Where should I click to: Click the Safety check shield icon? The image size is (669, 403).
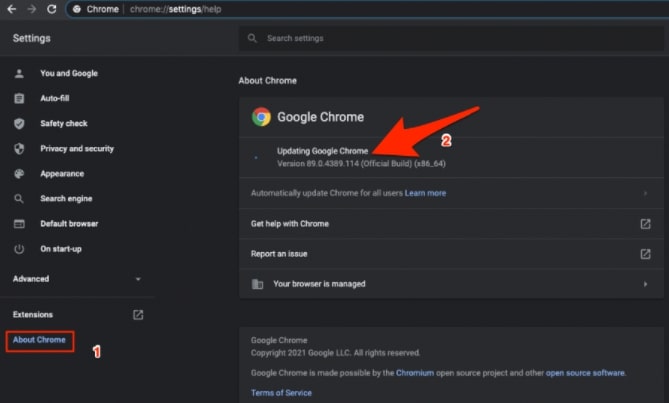[19, 124]
